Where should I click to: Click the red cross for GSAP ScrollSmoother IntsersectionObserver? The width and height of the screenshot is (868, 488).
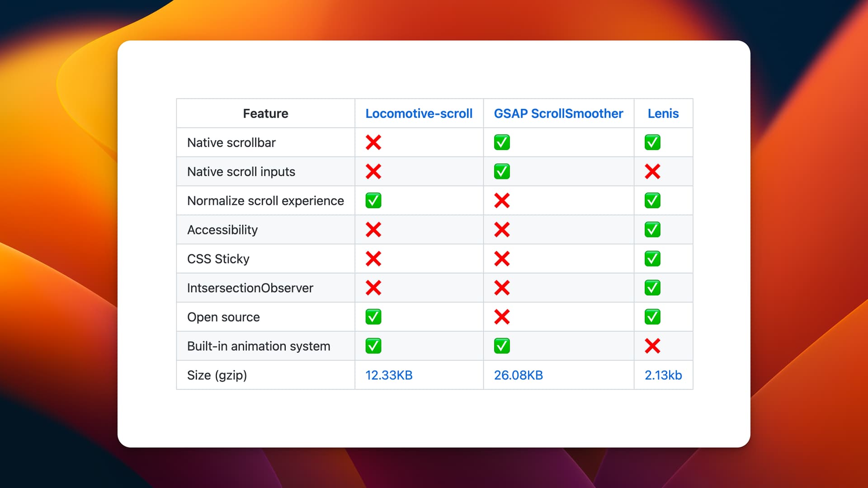pos(502,288)
